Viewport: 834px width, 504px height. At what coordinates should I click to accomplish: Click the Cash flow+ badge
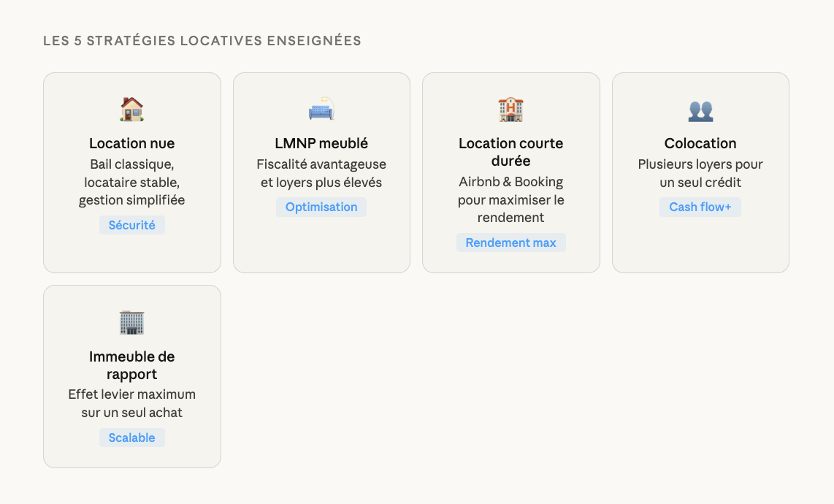700,207
